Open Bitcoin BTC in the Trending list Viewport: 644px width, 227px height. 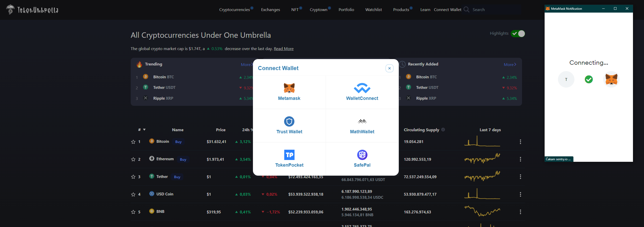pos(163,77)
